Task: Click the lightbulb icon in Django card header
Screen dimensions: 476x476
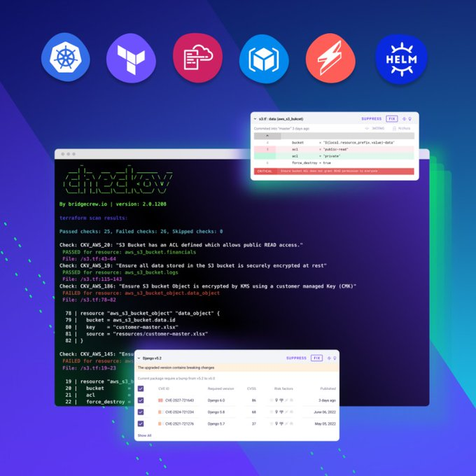Action: 335,358
